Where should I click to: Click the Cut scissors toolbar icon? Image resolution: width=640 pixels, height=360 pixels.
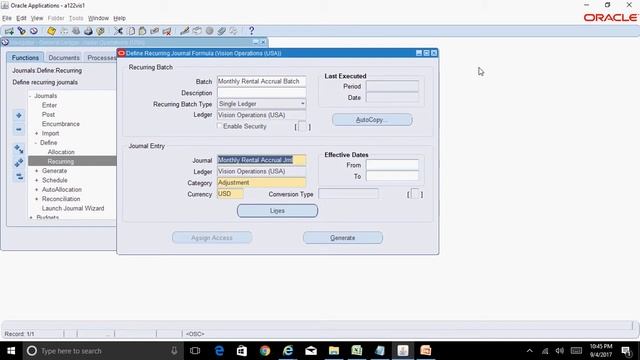click(x=118, y=31)
